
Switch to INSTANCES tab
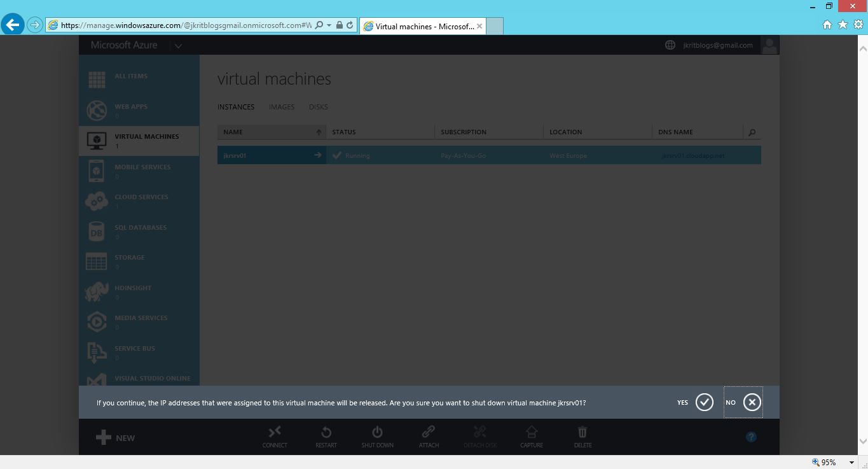(x=236, y=107)
